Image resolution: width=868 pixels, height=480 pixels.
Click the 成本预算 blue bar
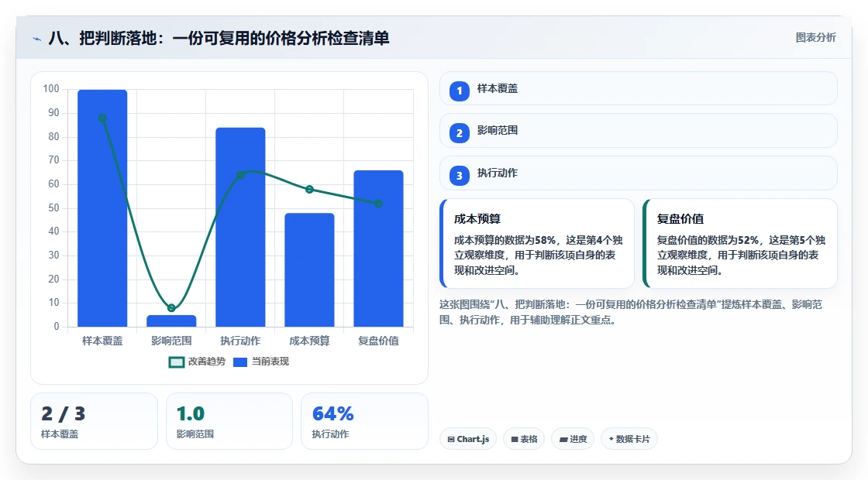(309, 270)
